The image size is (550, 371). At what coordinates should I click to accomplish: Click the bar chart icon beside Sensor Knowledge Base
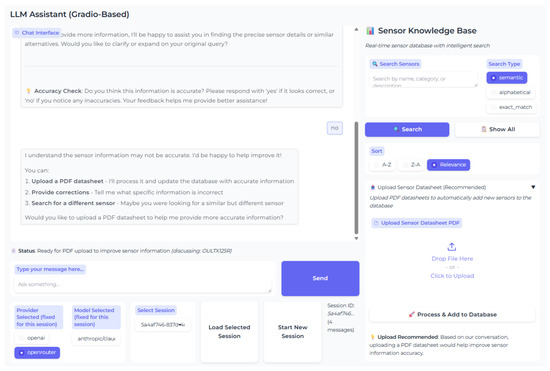(370, 31)
